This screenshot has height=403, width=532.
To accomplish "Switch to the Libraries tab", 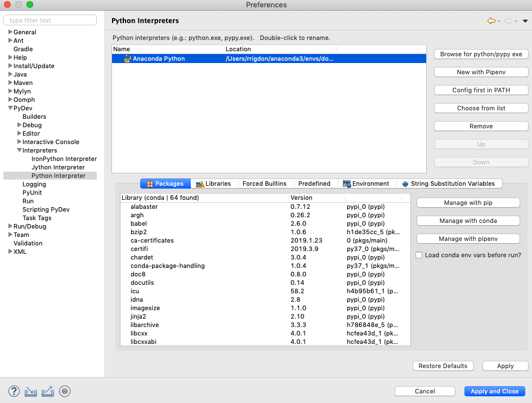I will click(214, 183).
